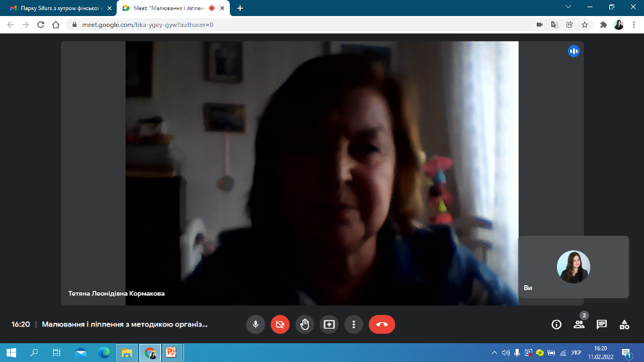This screenshot has width=644, height=362.
Task: Raise your hand in the meeting
Action: click(x=305, y=324)
